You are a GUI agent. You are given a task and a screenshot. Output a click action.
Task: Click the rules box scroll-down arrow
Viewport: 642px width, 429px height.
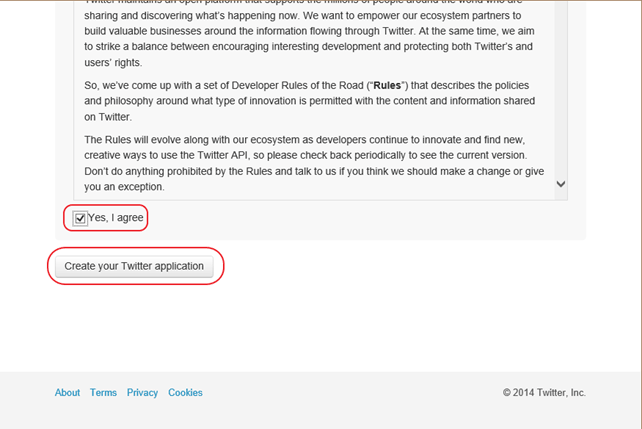coord(560,184)
